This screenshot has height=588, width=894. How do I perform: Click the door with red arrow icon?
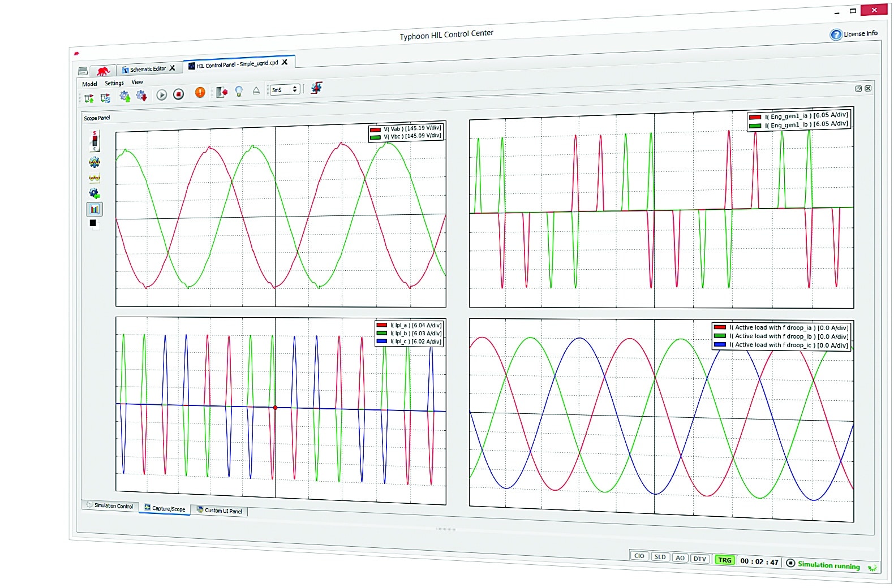point(222,92)
